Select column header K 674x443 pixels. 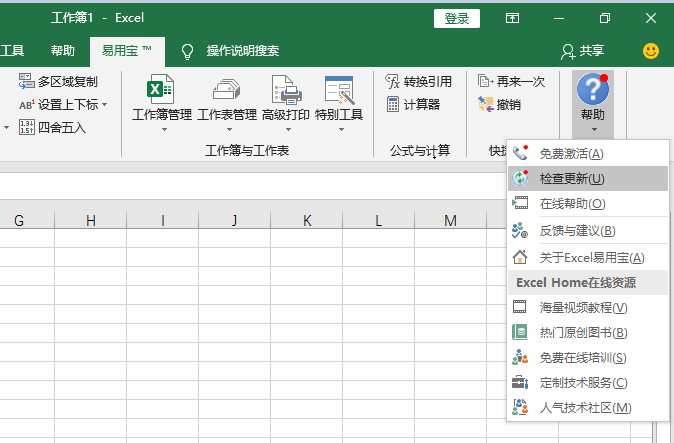tap(306, 220)
